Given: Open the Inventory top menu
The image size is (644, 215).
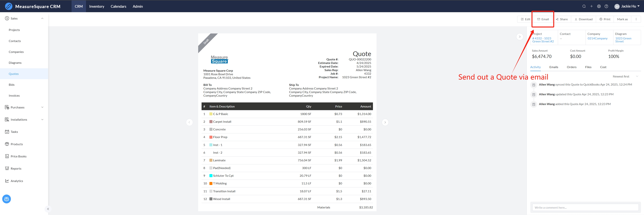Looking at the screenshot, I should coord(96,6).
